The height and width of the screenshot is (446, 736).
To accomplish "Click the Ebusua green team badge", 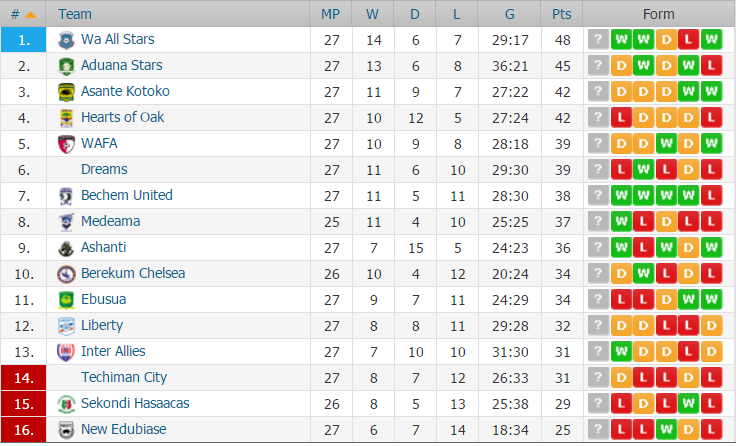I will [x=66, y=300].
